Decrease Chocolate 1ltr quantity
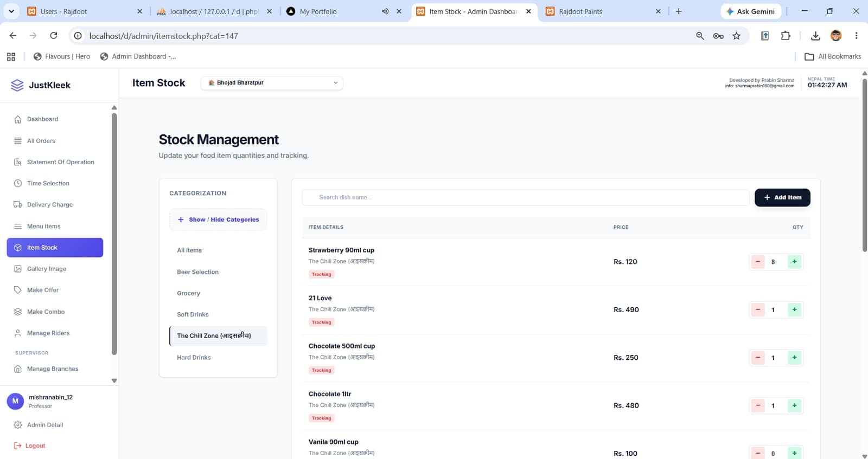The height and width of the screenshot is (459, 868). point(758,405)
